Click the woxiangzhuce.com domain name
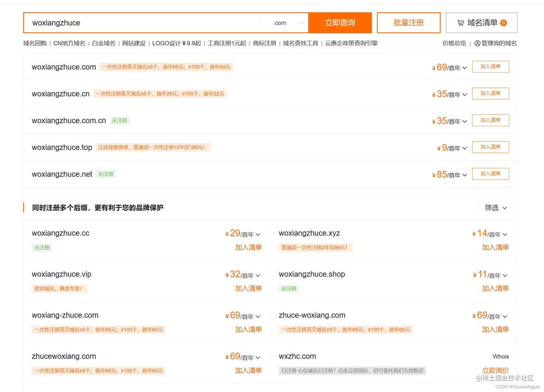The width and height of the screenshot is (544, 392). pyautogui.click(x=64, y=67)
